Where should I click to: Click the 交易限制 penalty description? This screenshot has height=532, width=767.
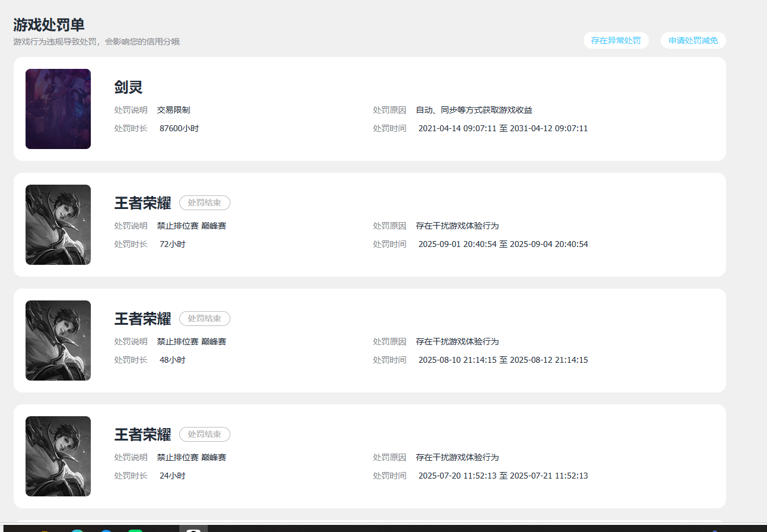click(173, 110)
